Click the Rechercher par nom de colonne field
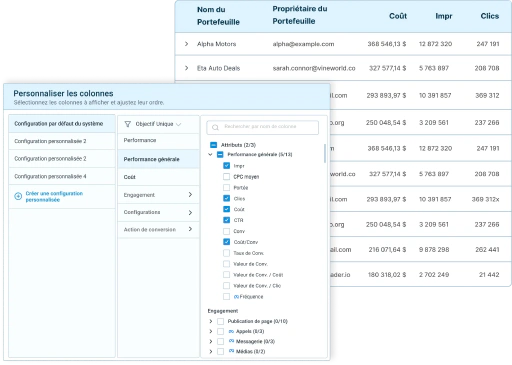 [x=263, y=127]
